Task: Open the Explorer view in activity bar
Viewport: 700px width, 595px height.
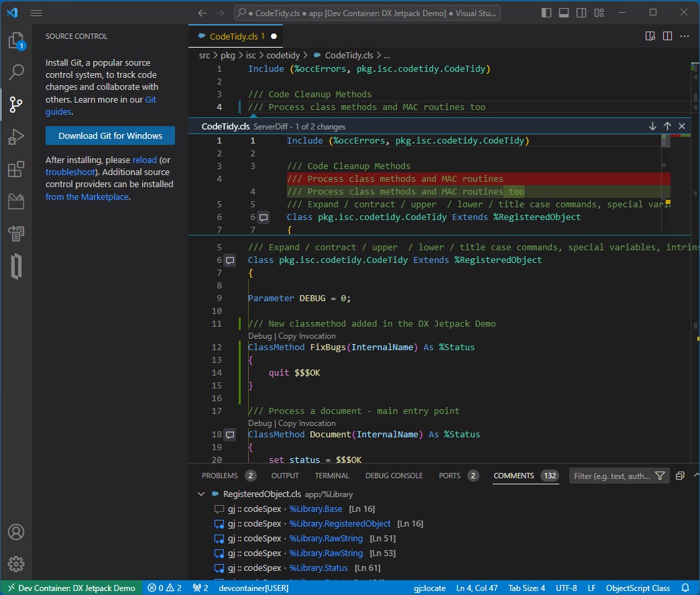Action: [16, 42]
